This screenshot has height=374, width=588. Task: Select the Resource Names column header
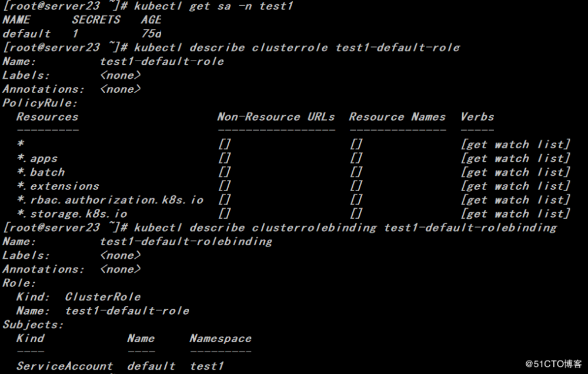[397, 116]
